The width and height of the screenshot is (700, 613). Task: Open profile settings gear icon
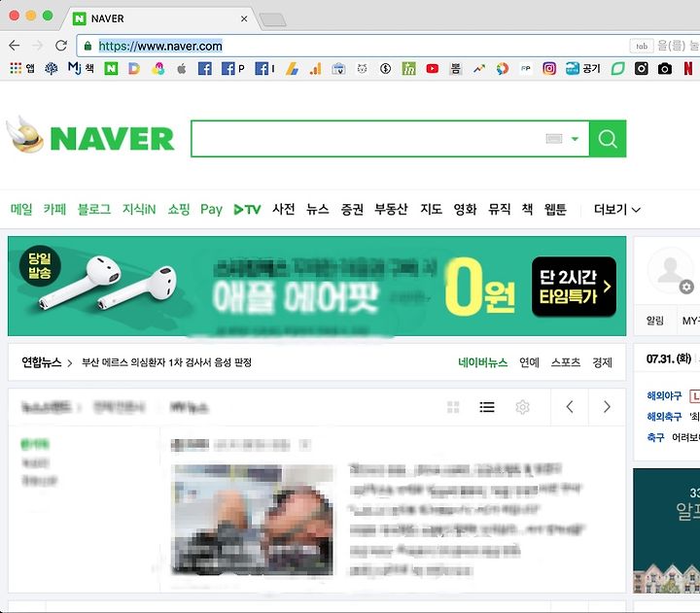[686, 287]
